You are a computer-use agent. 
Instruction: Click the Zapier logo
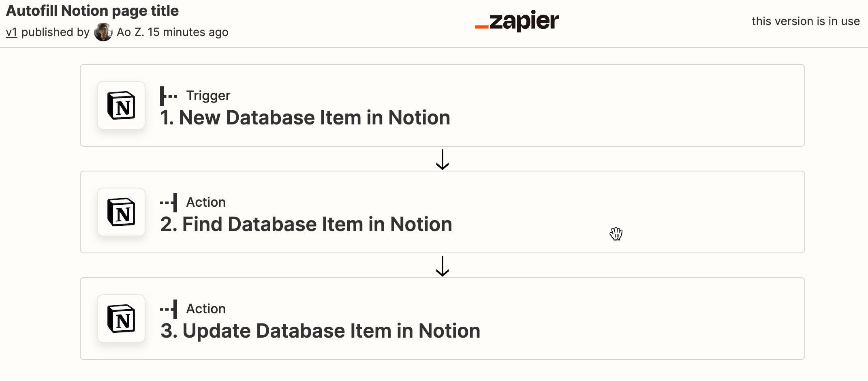tap(517, 21)
